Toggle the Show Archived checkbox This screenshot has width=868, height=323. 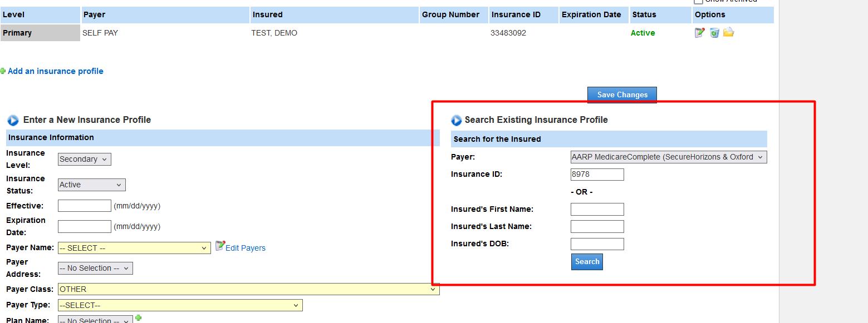click(698, 2)
